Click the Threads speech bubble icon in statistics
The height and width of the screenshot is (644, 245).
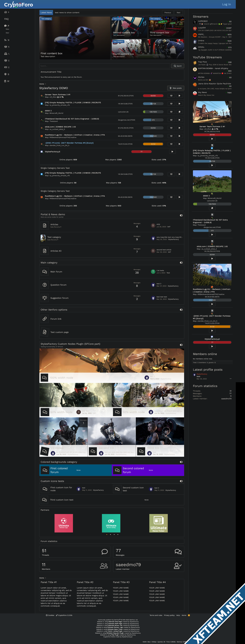click(x=105, y=552)
